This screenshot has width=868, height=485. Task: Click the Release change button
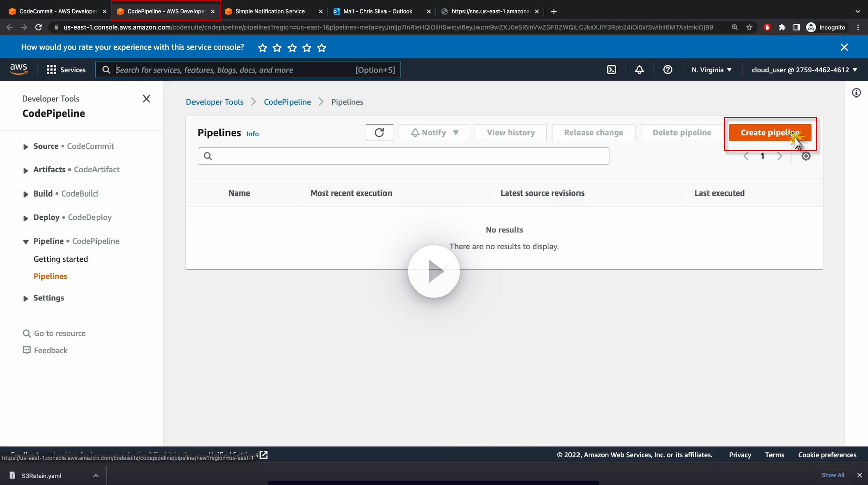(594, 133)
